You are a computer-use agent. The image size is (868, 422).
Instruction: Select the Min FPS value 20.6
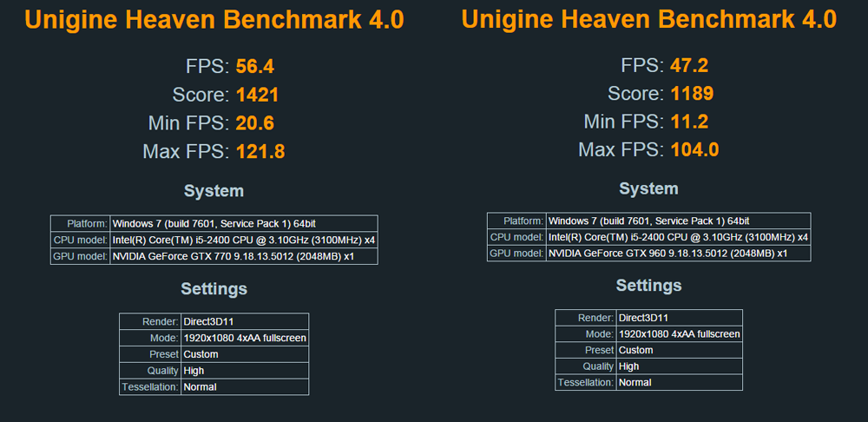tap(255, 123)
